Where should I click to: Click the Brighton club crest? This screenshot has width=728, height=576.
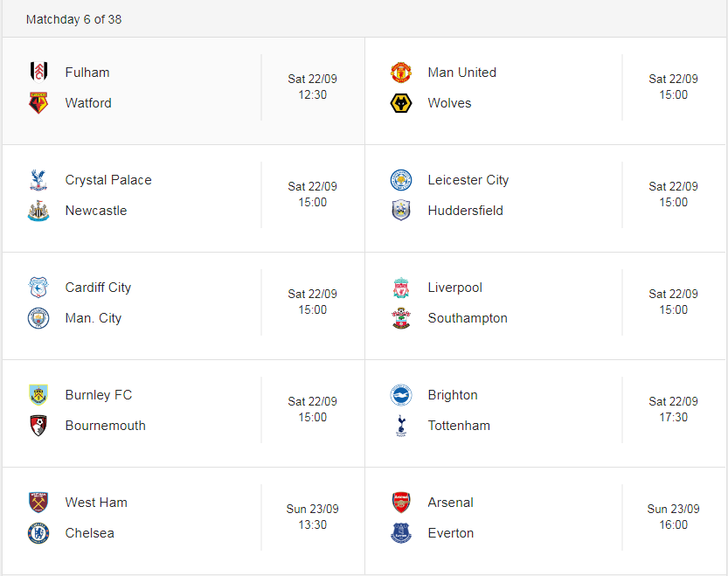[401, 395]
